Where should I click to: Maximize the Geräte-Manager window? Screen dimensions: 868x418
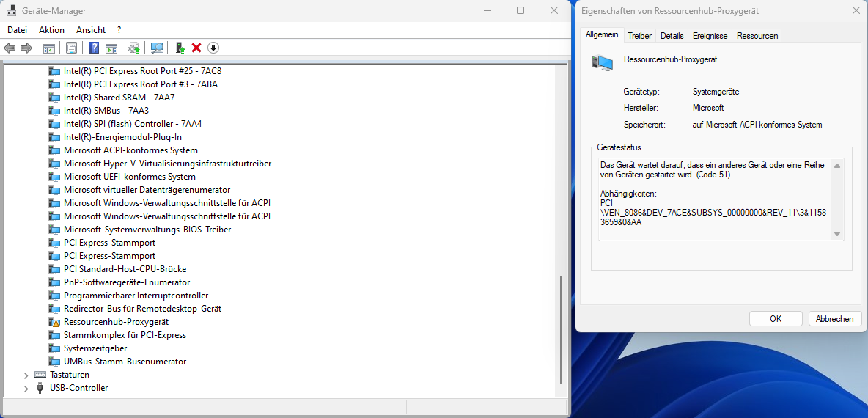coord(521,10)
